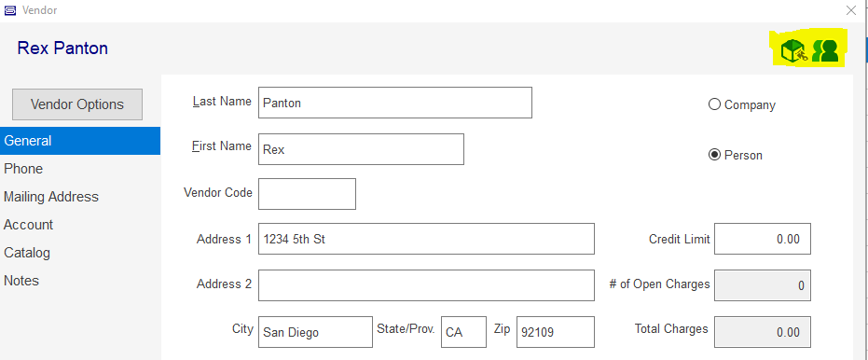868x360 pixels.
Task: Click the Last Name field
Action: tap(395, 103)
